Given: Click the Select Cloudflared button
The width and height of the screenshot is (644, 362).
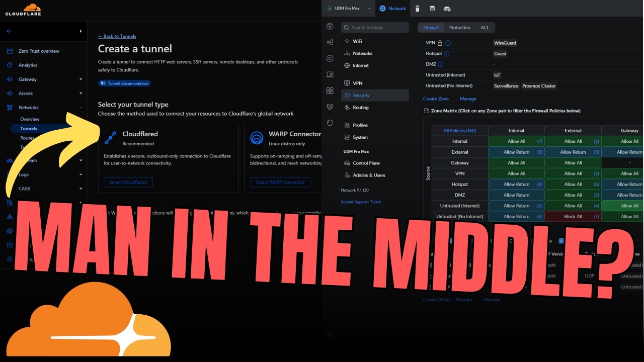Looking at the screenshot, I should [128, 183].
